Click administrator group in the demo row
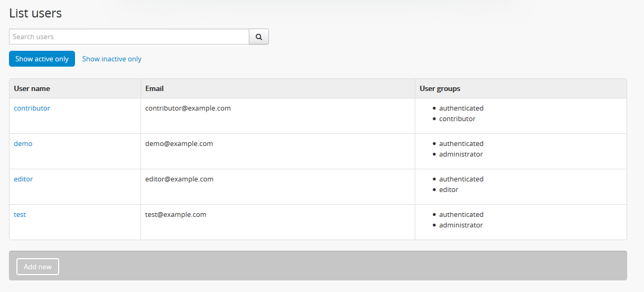644x292 pixels. coord(461,154)
